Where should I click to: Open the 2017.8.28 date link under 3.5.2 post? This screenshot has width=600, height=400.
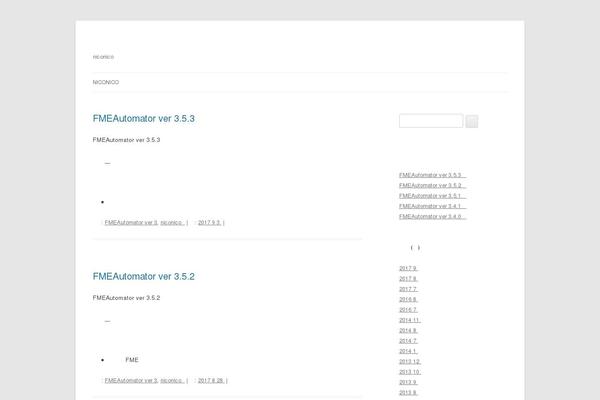pyautogui.click(x=211, y=380)
